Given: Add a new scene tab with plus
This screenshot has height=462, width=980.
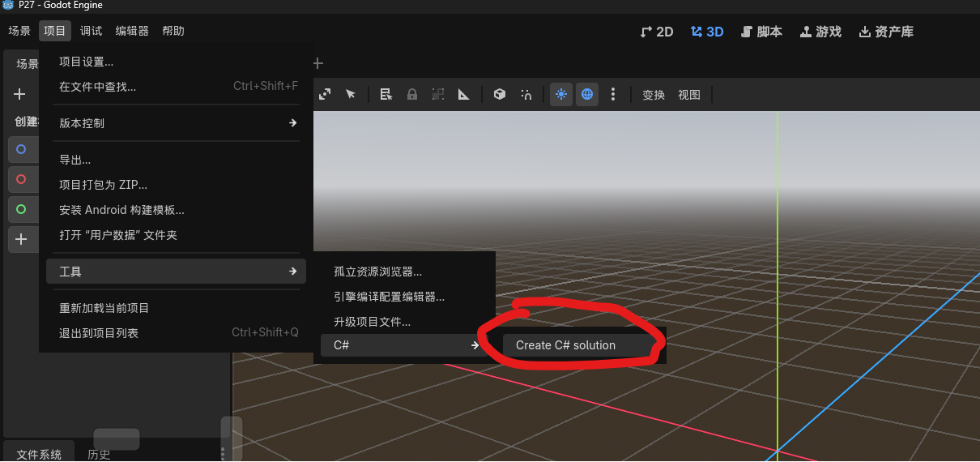Looking at the screenshot, I should [x=318, y=63].
